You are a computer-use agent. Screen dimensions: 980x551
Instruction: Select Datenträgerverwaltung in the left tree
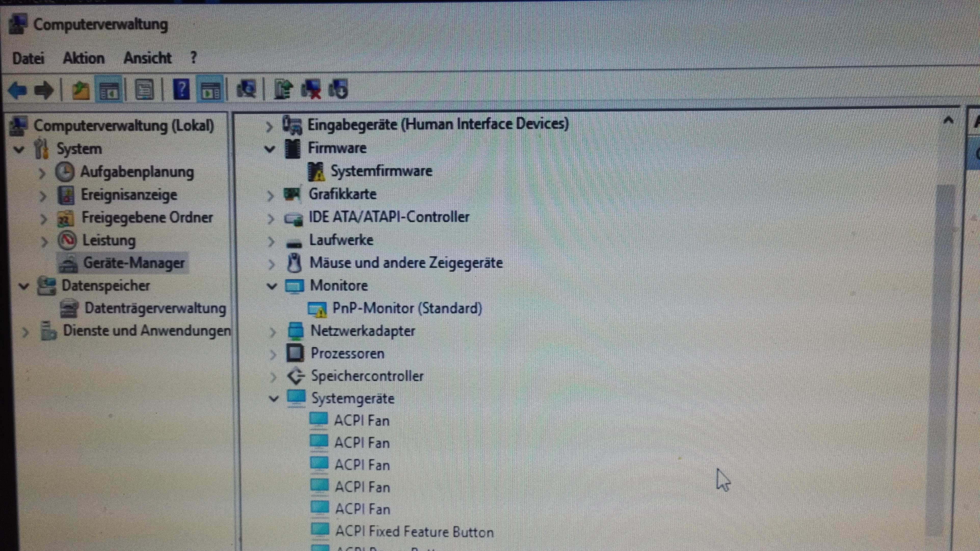155,308
